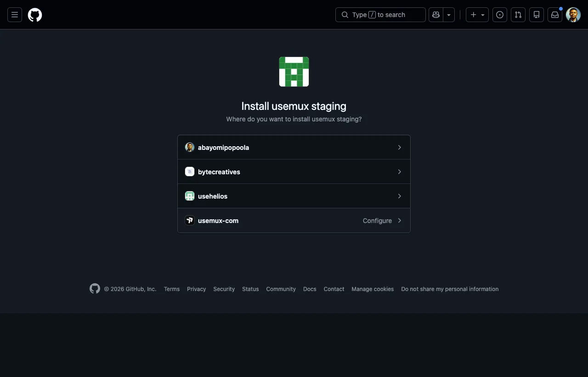
Task: Click the Install usemux staging heading
Action: click(x=294, y=106)
